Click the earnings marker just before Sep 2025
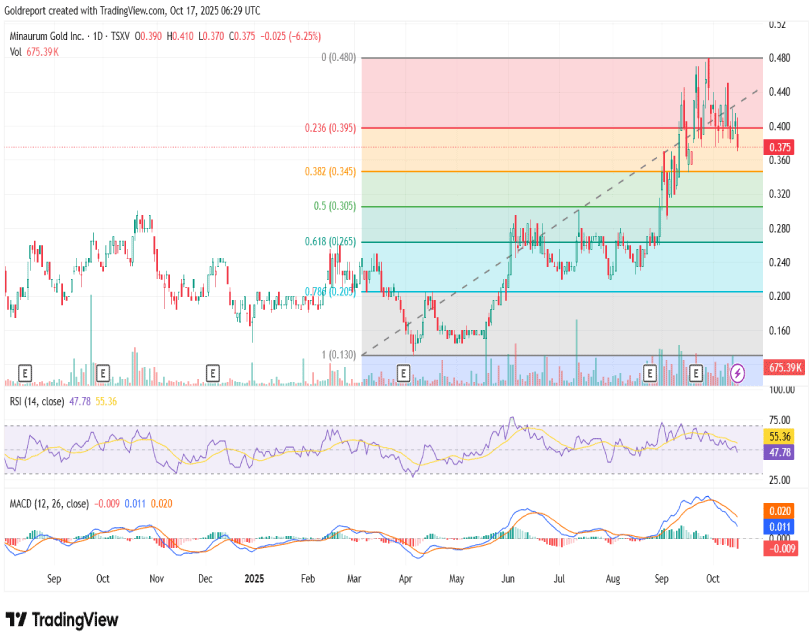Viewport: 812px width, 635px height. [650, 372]
